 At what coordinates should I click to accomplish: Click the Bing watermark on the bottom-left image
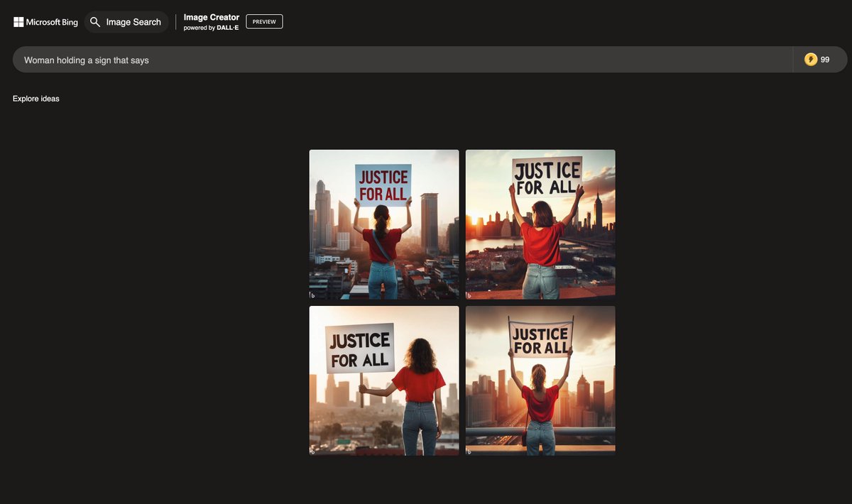312,451
